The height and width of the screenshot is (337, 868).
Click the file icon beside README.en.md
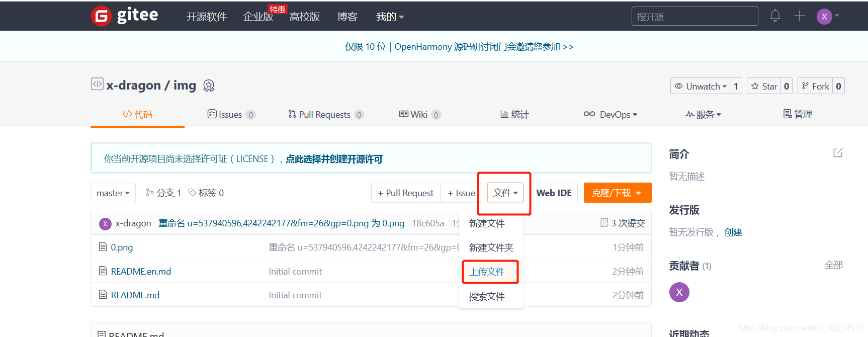click(x=103, y=271)
